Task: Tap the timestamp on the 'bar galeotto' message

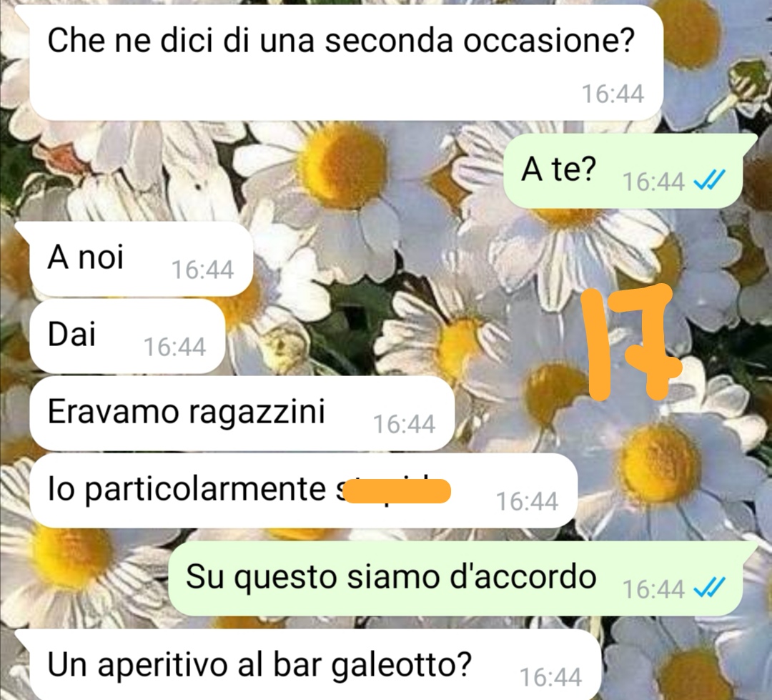Action: (x=551, y=676)
